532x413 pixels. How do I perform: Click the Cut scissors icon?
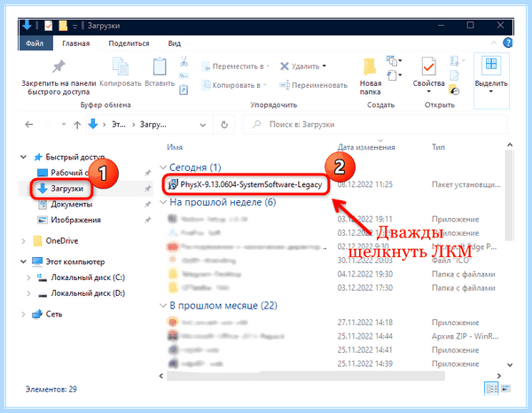pyautogui.click(x=184, y=61)
